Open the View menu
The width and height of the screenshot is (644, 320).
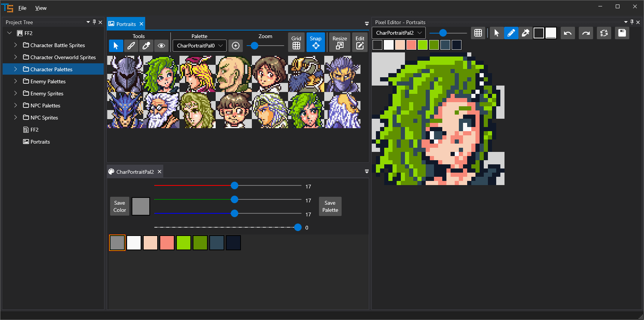[41, 8]
